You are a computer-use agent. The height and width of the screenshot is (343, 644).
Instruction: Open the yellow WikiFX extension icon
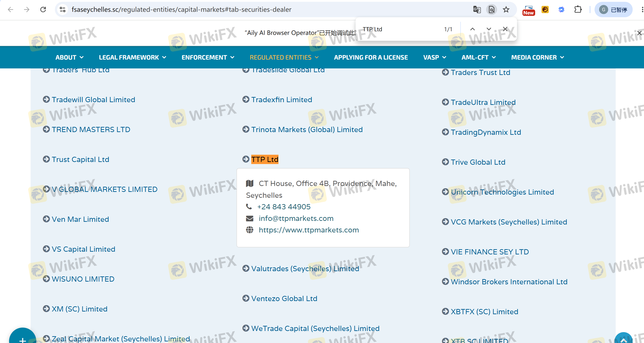point(545,10)
